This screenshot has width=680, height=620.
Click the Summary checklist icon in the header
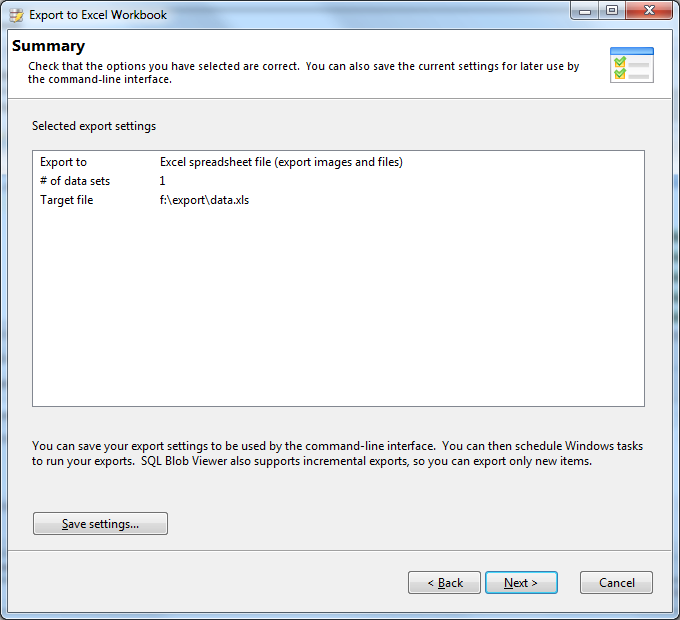pos(631,64)
